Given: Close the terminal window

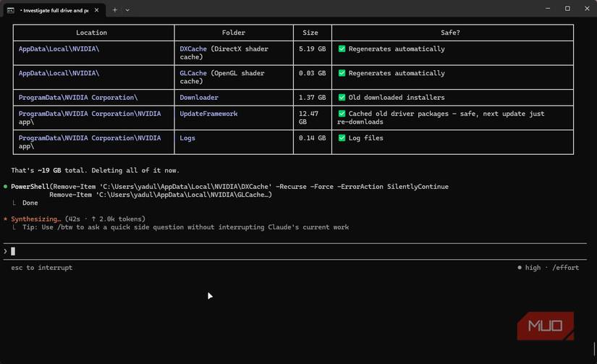Looking at the screenshot, I should (x=587, y=9).
